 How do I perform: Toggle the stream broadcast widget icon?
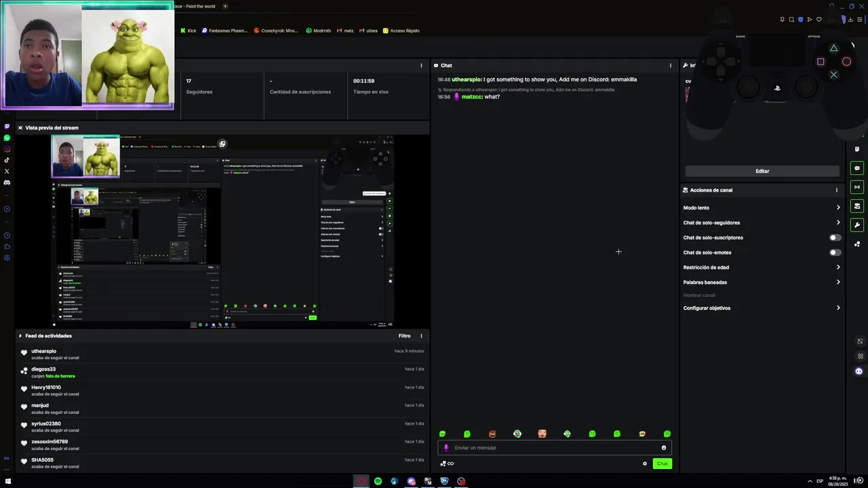point(857,187)
